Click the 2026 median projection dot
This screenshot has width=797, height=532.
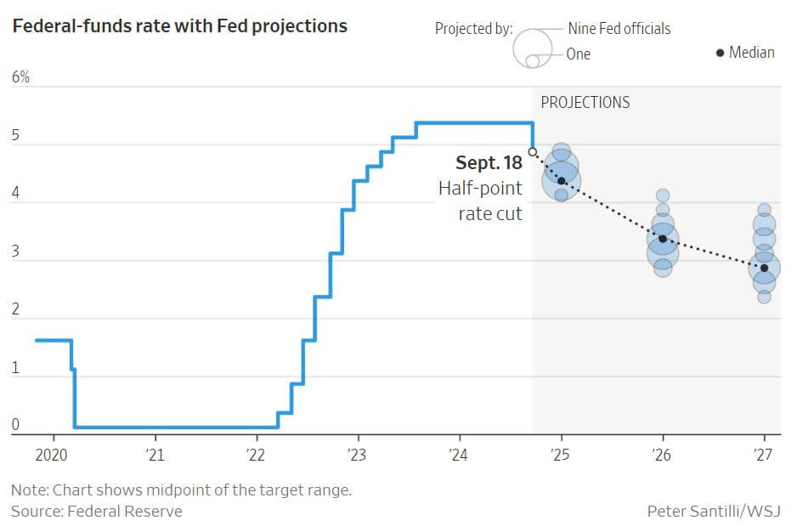pyautogui.click(x=663, y=239)
